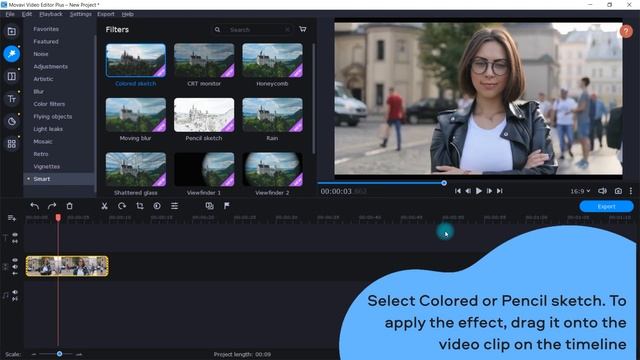Open the File menu
The width and height of the screenshot is (640, 360).
10,14
